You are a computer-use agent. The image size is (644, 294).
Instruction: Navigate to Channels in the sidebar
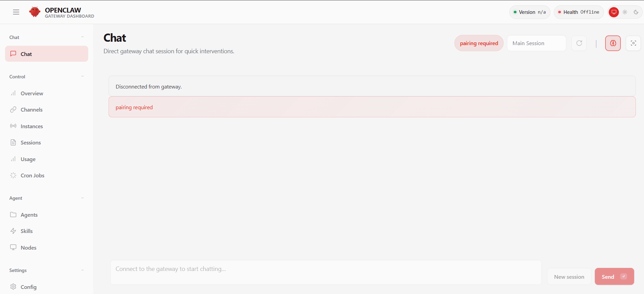[x=31, y=110]
